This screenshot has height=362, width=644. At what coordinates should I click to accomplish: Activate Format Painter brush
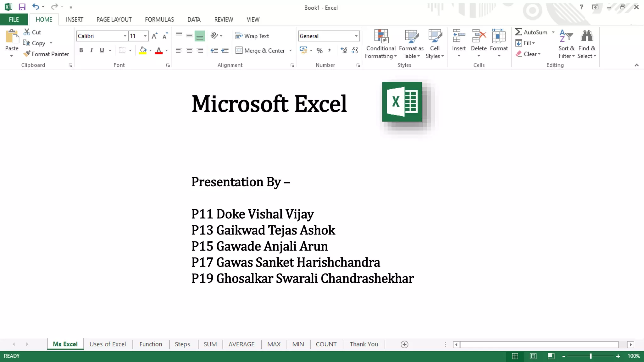46,54
